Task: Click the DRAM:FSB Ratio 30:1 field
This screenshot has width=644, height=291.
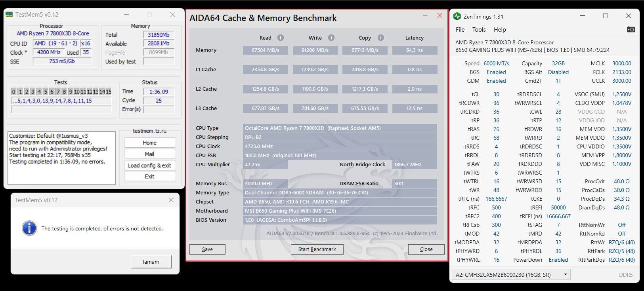Action: click(x=415, y=184)
